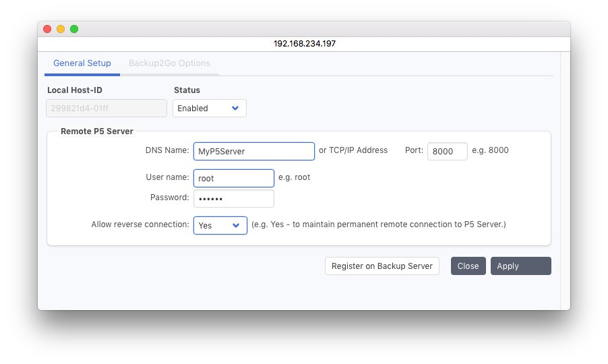Minimize the window using the yellow button
The width and height of the screenshot is (608, 364).
point(61,29)
